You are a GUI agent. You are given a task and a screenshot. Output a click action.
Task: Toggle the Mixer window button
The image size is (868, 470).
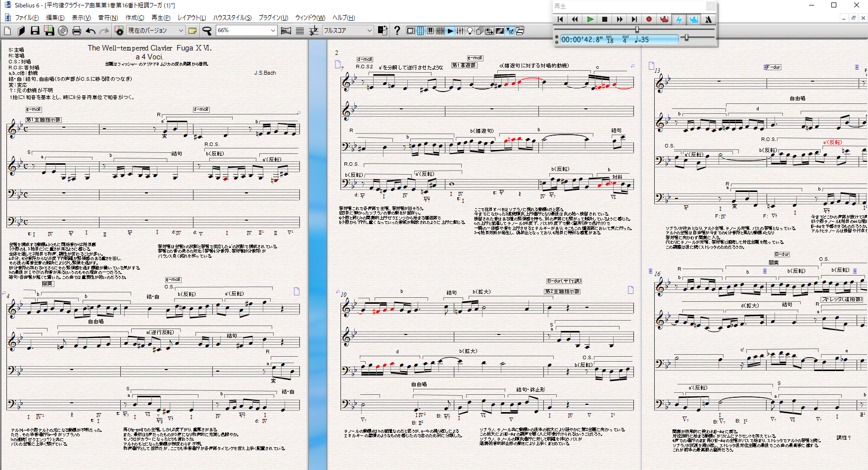[x=460, y=31]
